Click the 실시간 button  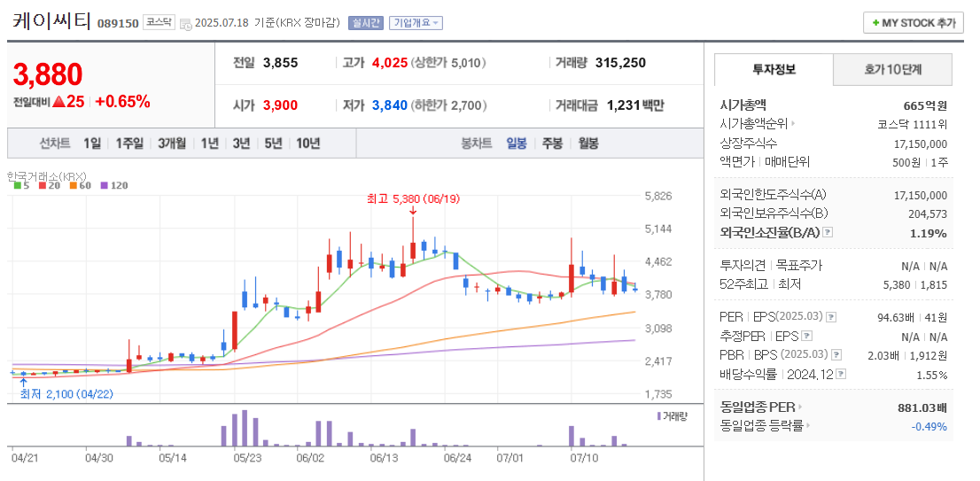tap(366, 23)
